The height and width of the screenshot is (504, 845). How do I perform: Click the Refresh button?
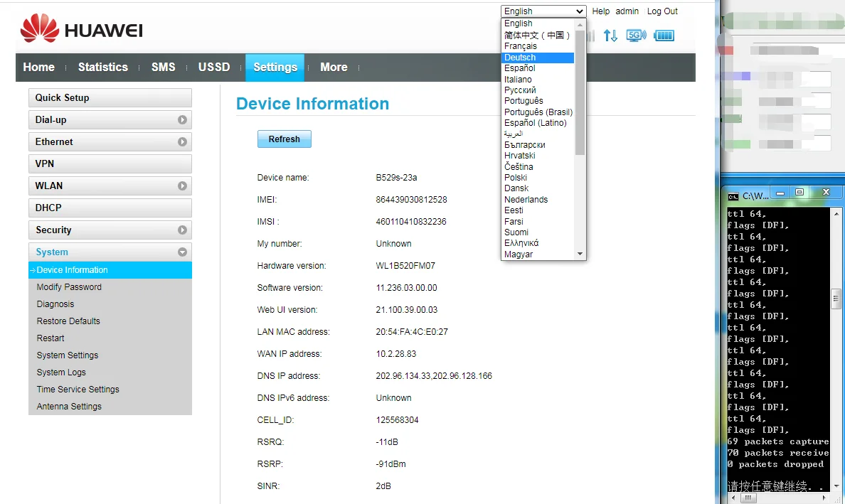[x=284, y=139]
